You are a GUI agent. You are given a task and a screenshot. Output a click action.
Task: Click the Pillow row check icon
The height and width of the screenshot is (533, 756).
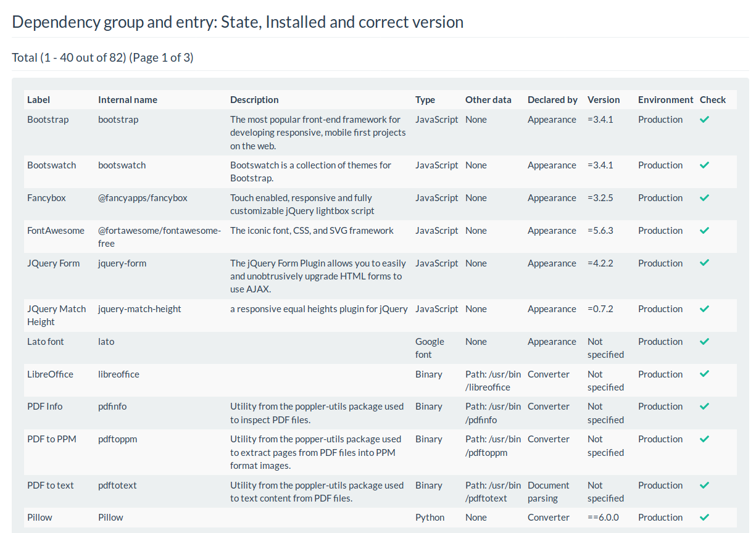704,517
